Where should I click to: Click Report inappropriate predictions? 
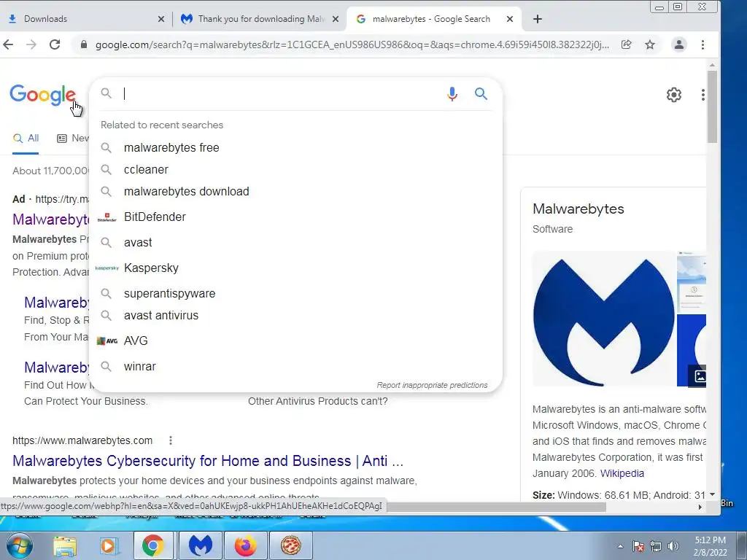click(432, 385)
